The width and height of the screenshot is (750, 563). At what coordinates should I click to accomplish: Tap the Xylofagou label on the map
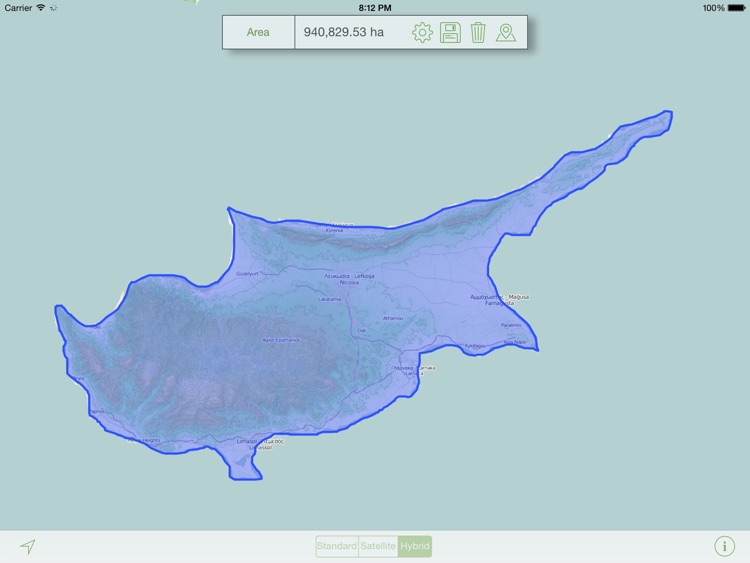[x=475, y=346]
